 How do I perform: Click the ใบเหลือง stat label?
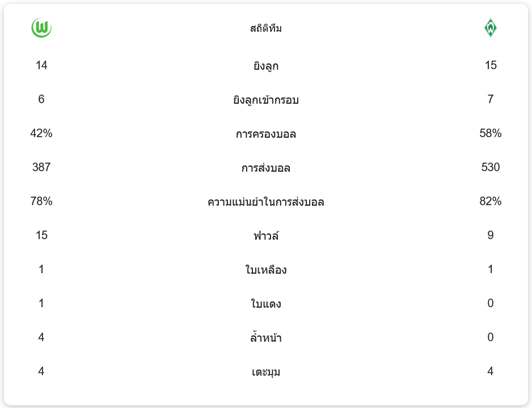266,270
